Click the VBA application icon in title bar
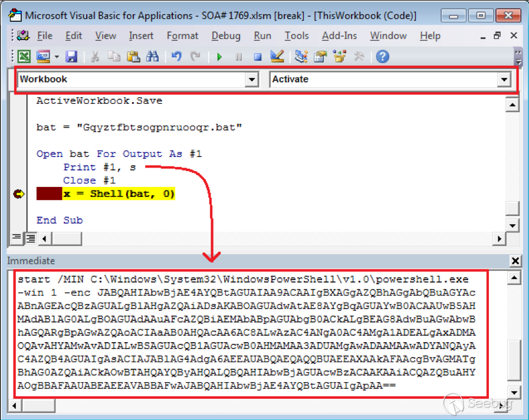This screenshot has width=529, height=420. pyautogui.click(x=15, y=15)
